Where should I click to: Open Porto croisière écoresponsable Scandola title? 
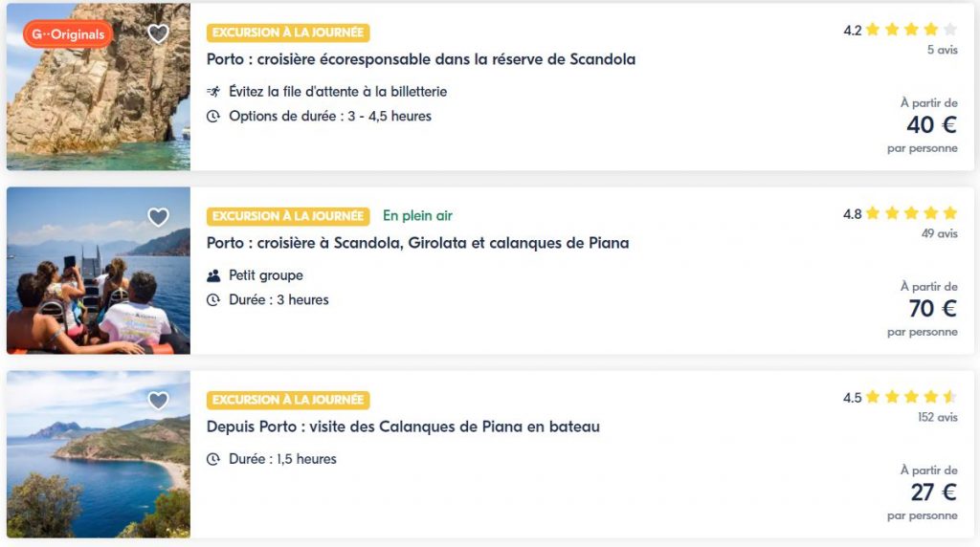tap(420, 59)
